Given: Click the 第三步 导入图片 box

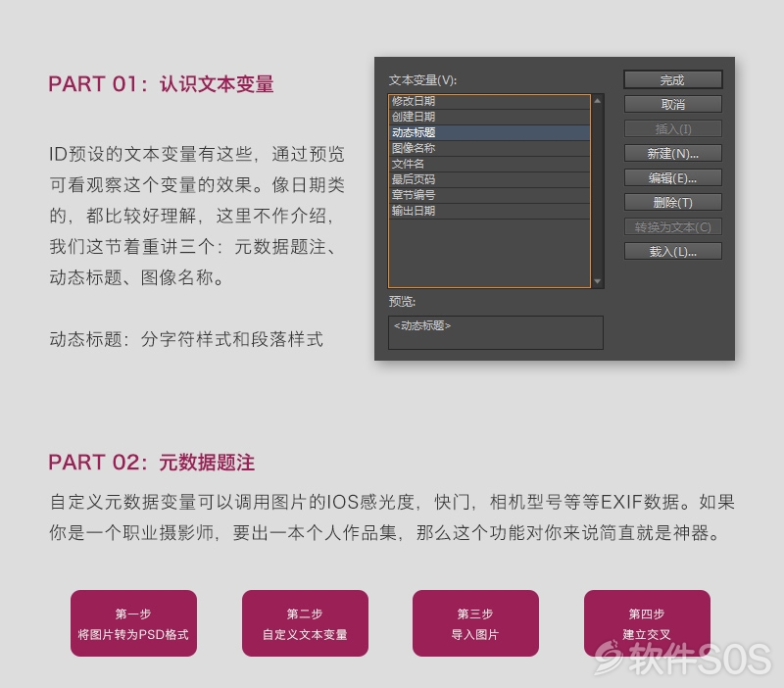Looking at the screenshot, I should [475, 623].
